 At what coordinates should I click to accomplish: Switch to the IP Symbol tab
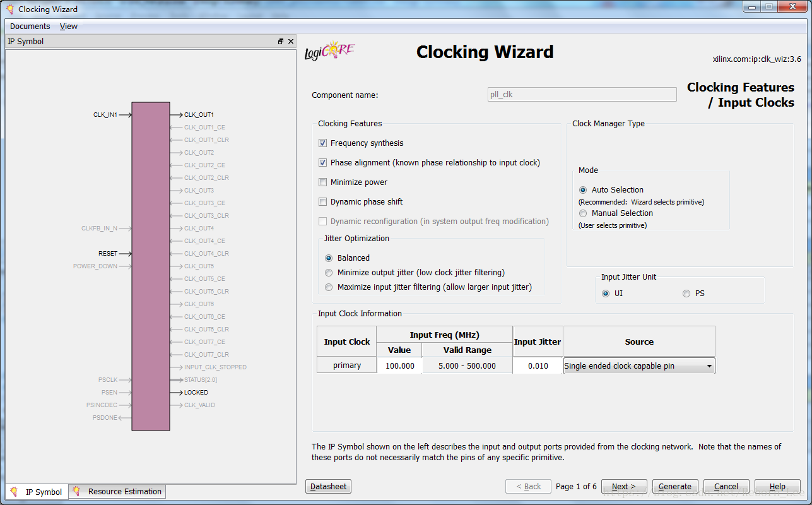coord(37,492)
